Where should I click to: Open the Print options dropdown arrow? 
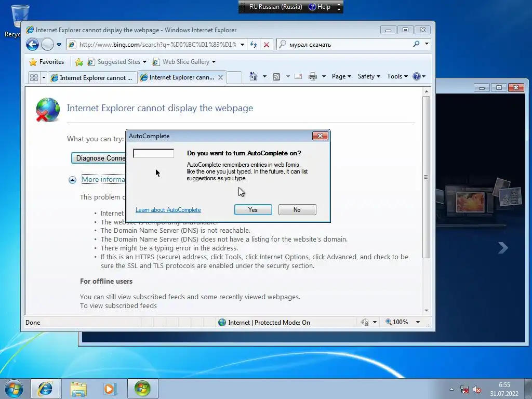[x=324, y=76]
